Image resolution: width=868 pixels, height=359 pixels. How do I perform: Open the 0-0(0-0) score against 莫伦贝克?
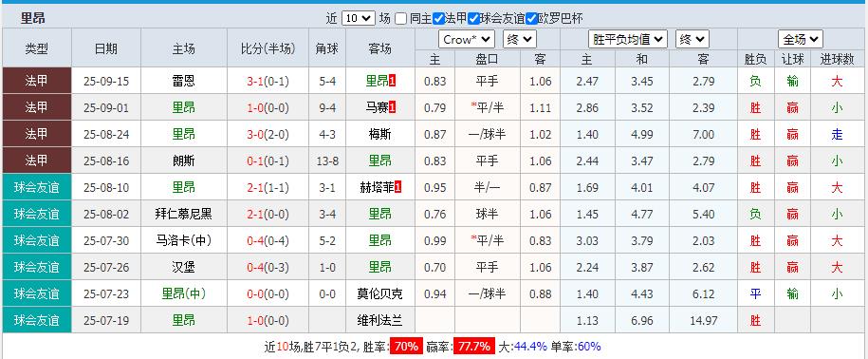point(268,294)
